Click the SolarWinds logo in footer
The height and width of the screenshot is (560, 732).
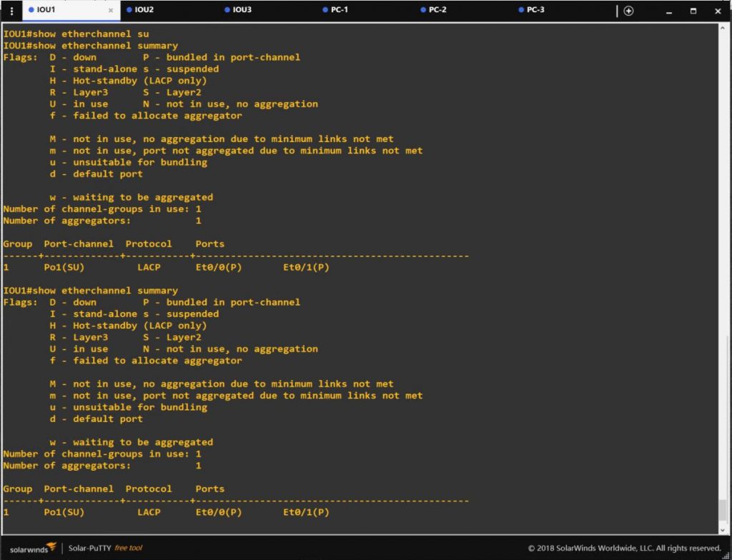(x=33, y=548)
